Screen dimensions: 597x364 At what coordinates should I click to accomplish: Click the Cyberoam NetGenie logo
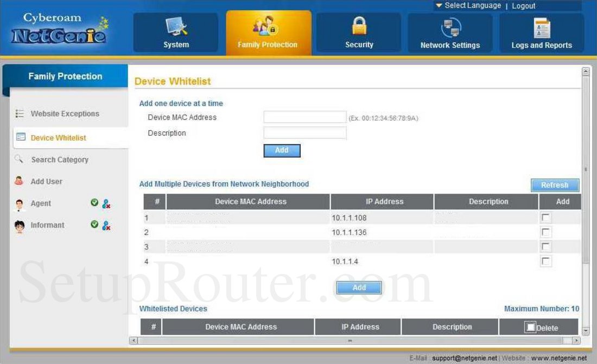(x=59, y=29)
